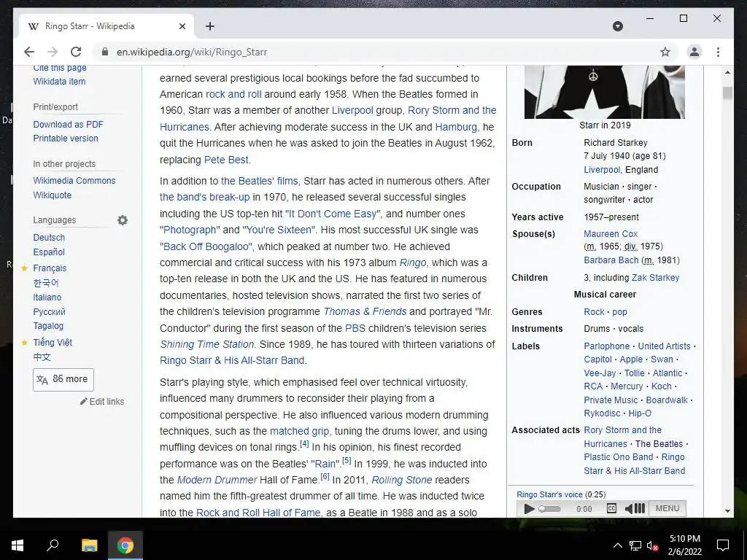Click the audio player seek slider
747x560 pixels.
pos(550,508)
